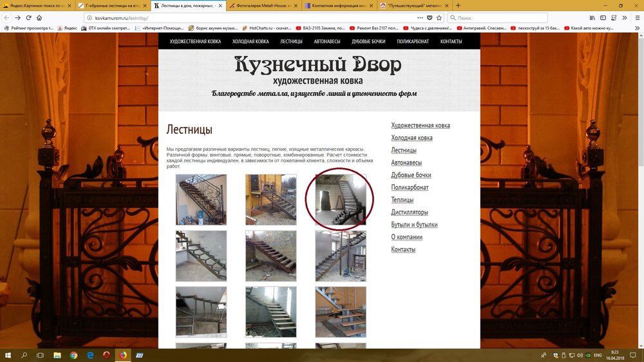Click sidebar link Дубовые бочки
644x362 pixels.
tap(411, 175)
